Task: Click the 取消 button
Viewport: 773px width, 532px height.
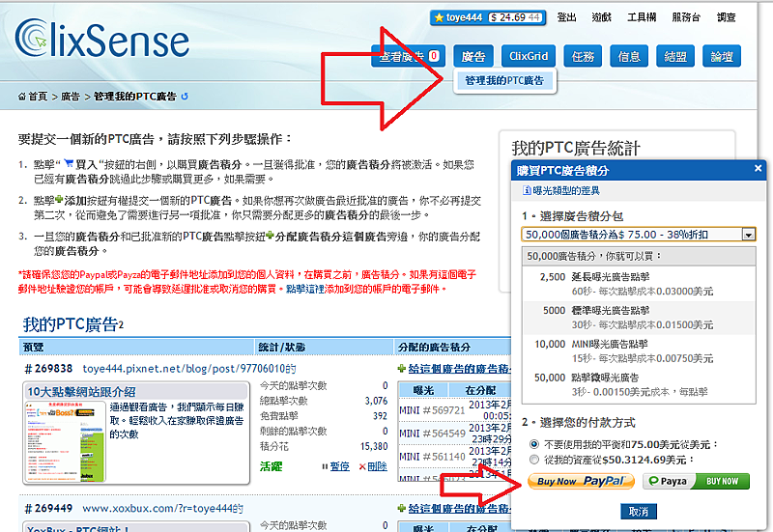Action: (639, 512)
